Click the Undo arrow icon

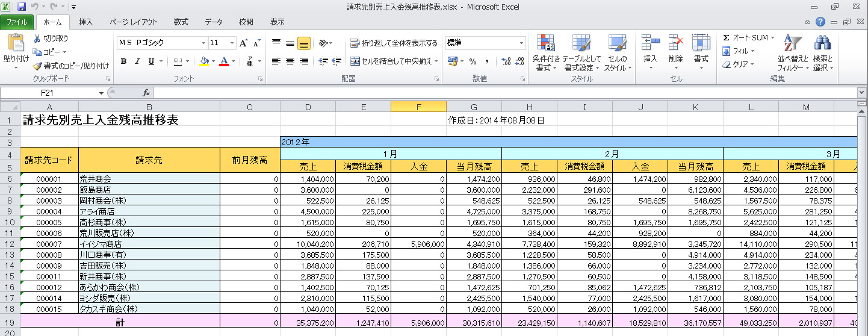pos(35,7)
